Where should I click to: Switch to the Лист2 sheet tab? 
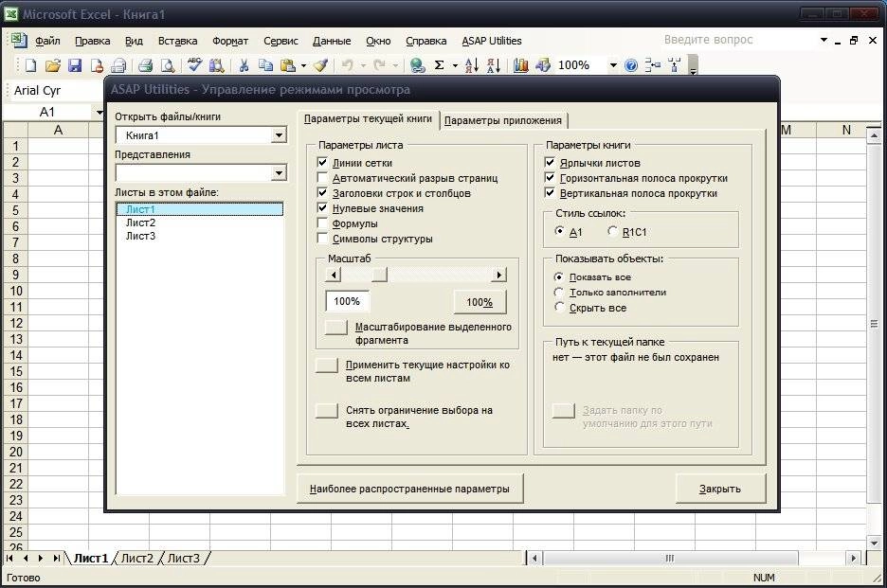coord(137,558)
